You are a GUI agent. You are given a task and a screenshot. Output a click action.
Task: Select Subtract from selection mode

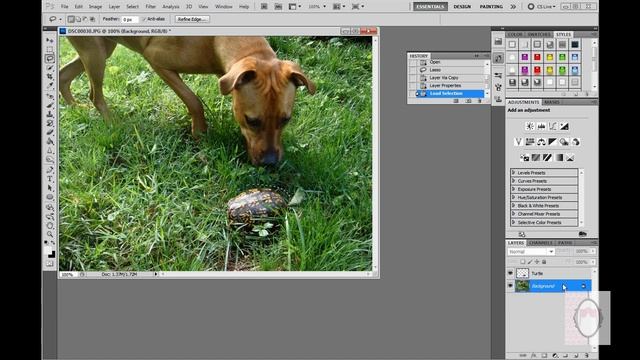point(85,19)
